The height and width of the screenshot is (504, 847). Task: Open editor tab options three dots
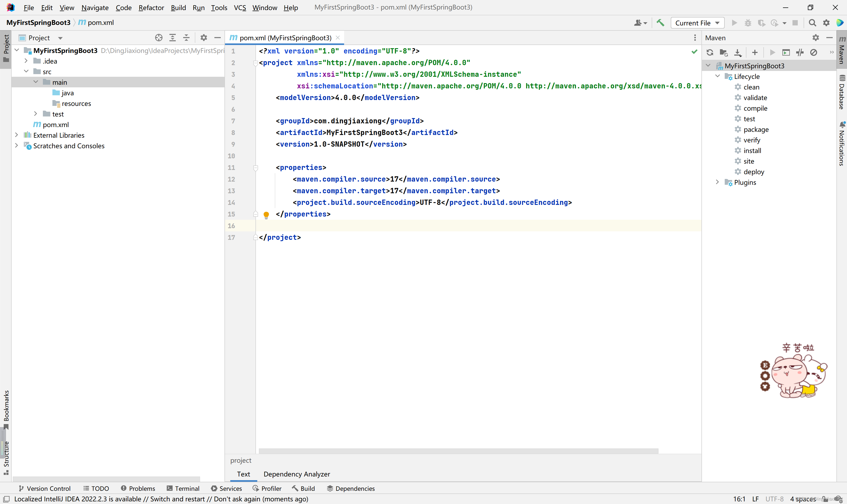(695, 38)
